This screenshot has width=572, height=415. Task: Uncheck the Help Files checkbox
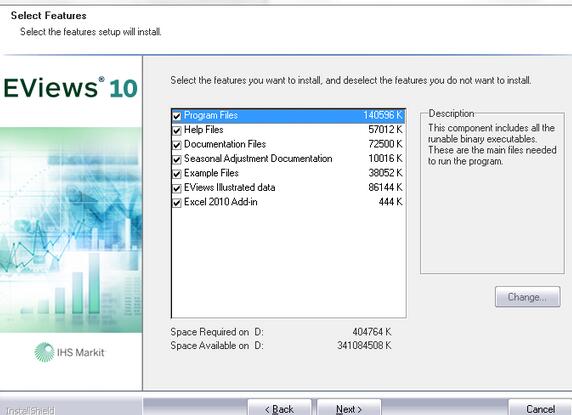click(177, 130)
